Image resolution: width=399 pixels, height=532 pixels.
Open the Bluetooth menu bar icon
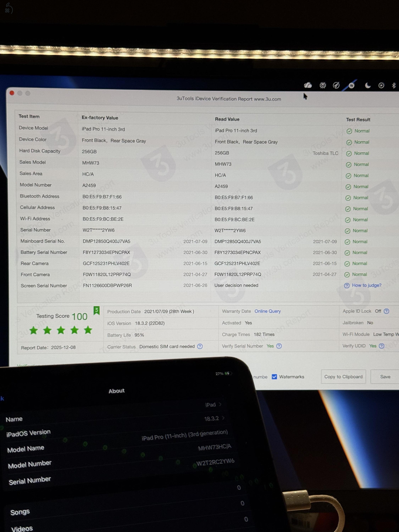tap(394, 85)
